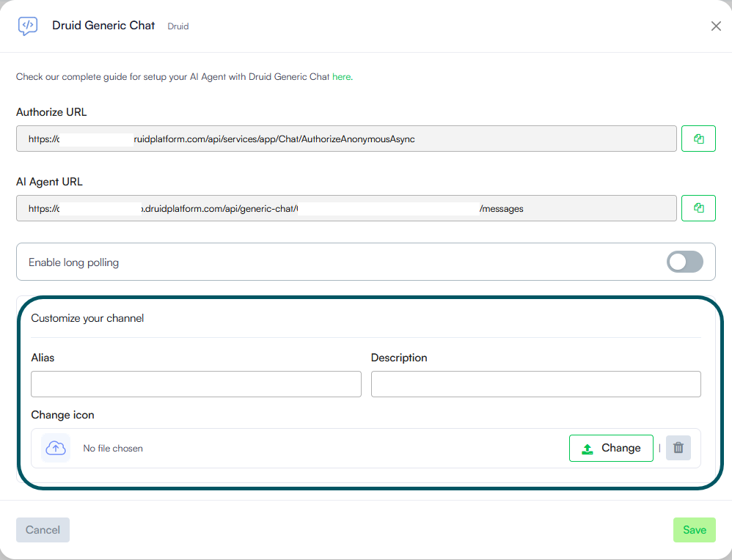Select the Authorize URL text field
This screenshot has width=732, height=560.
pos(346,139)
